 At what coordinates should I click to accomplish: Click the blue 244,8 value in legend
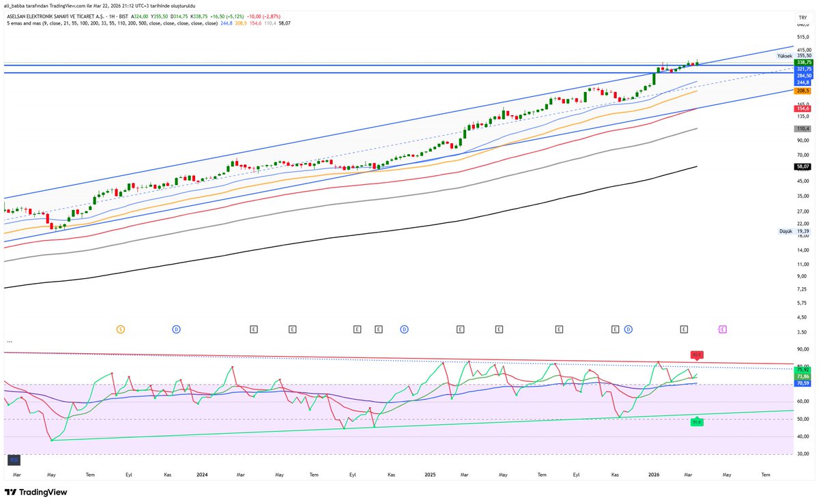[227, 23]
